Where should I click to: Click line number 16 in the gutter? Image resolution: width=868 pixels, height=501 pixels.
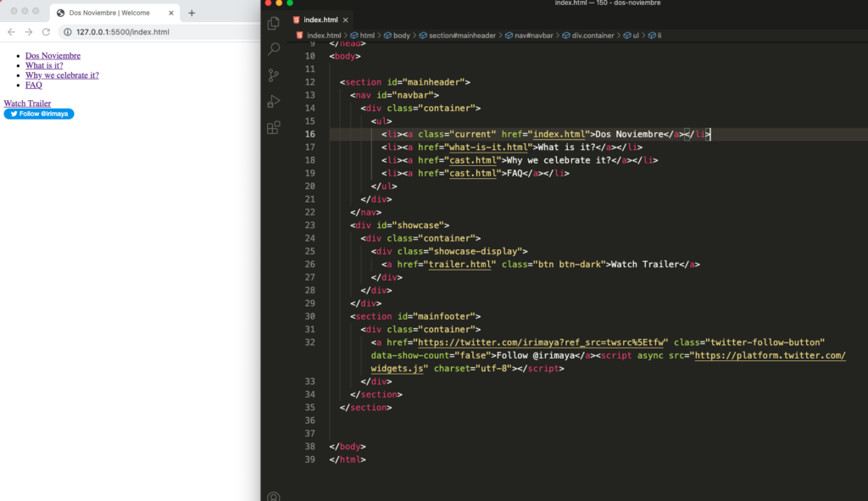(309, 134)
